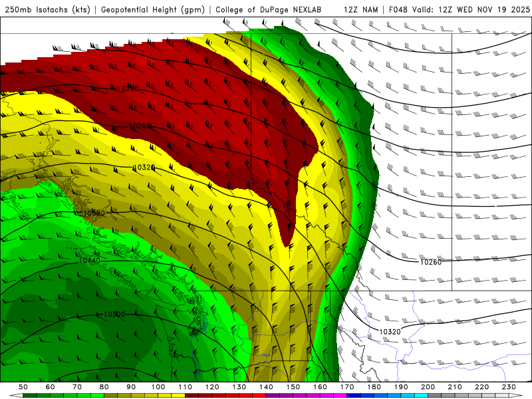The width and height of the screenshot is (532, 399).
Task: Click the 80 label on the color scale
Action: [104, 387]
